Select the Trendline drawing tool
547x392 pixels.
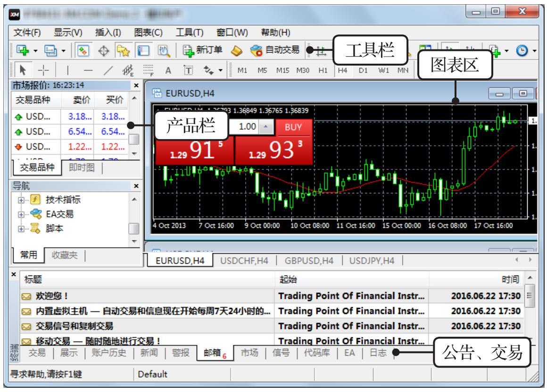click(108, 70)
